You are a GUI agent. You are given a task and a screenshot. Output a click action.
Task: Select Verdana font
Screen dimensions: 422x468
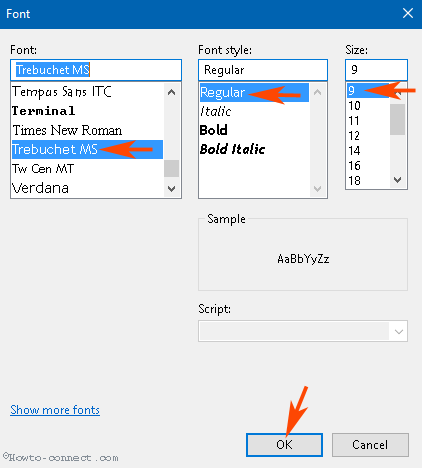click(x=87, y=188)
